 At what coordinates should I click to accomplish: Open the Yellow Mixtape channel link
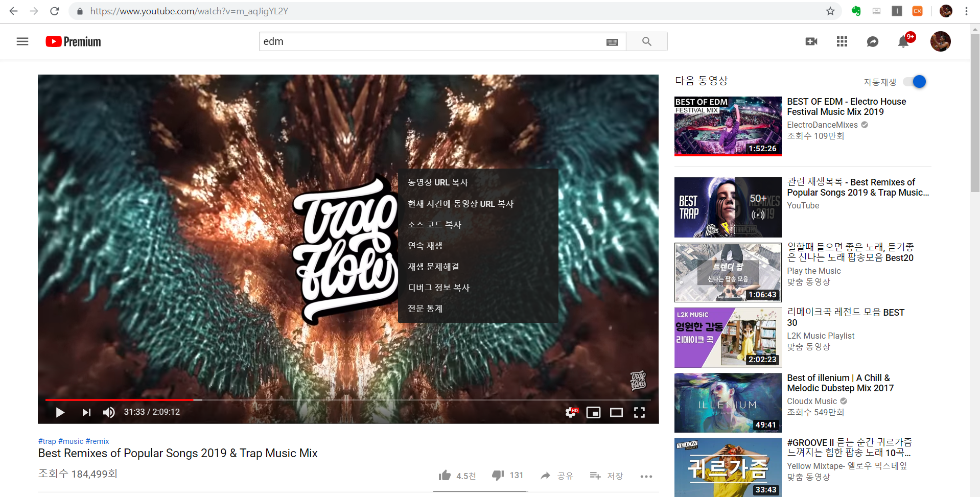pos(847,466)
